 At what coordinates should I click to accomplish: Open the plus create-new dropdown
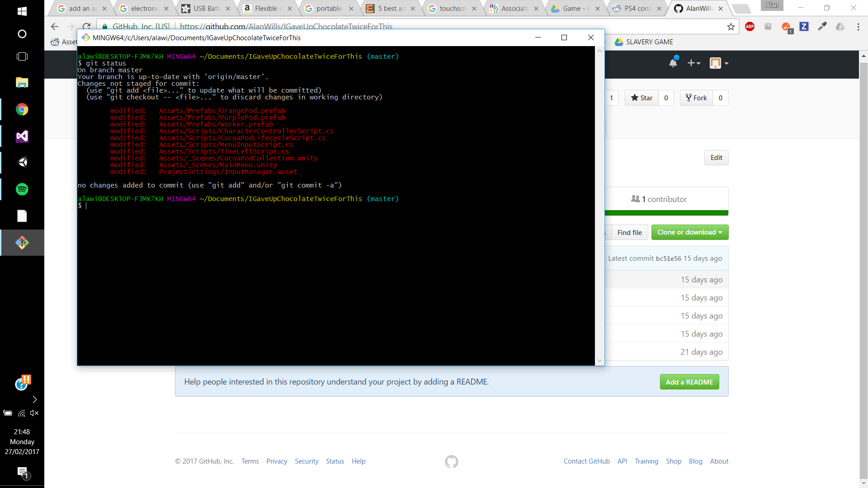[693, 63]
